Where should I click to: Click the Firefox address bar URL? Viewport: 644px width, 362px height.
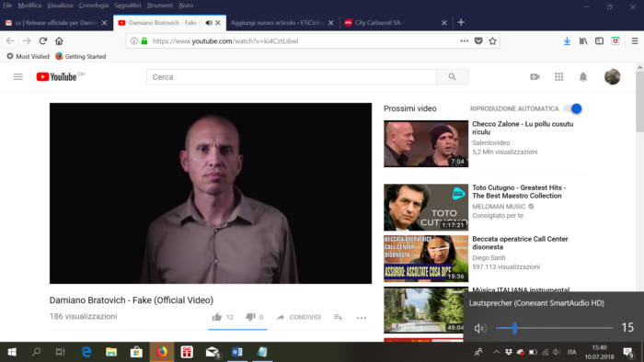(225, 41)
